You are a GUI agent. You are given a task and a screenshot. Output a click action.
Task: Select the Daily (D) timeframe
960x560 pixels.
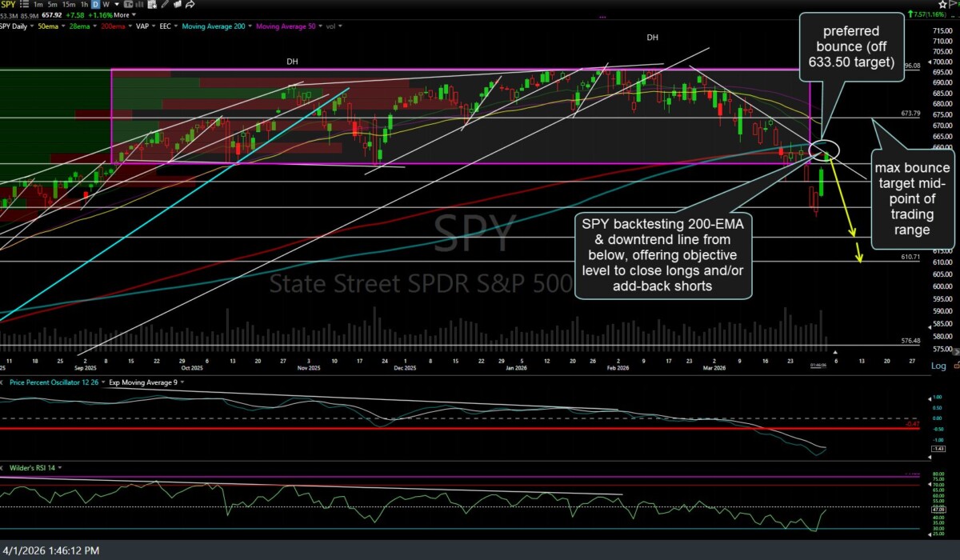[x=95, y=4]
